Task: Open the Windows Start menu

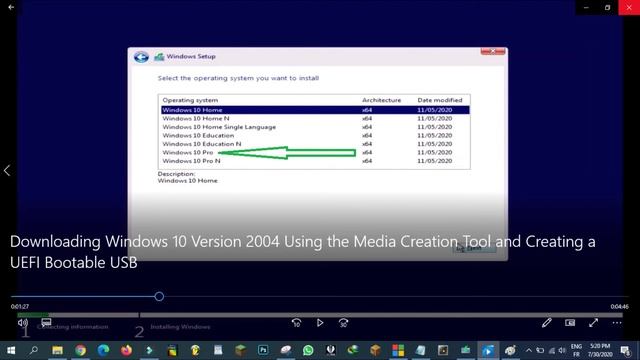Action: click(11, 350)
